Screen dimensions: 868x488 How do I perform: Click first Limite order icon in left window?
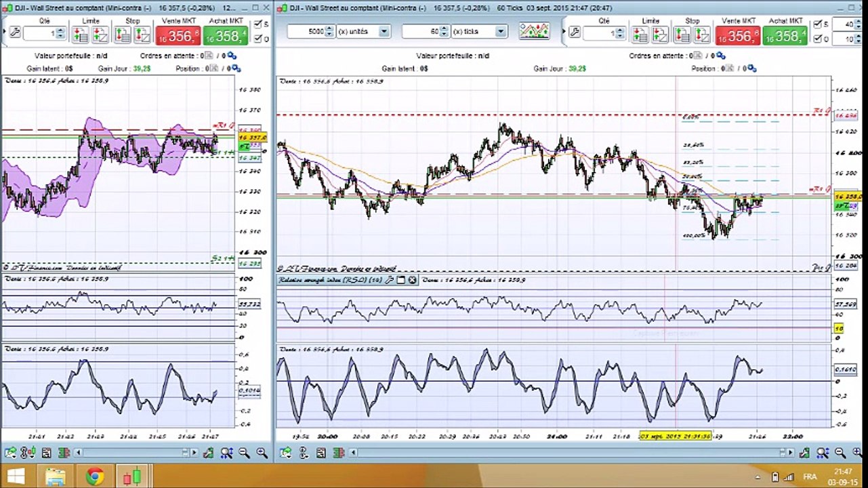(x=81, y=33)
